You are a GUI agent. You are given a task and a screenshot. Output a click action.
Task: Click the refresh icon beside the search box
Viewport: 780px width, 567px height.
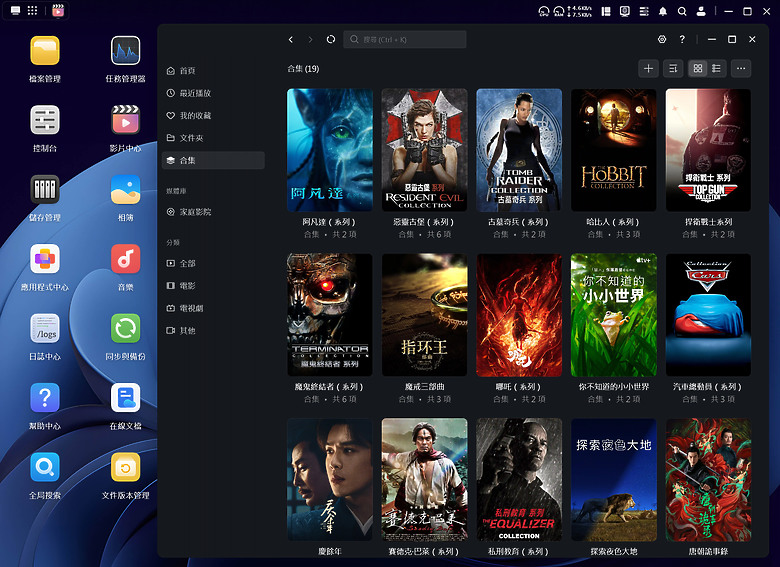coord(331,40)
